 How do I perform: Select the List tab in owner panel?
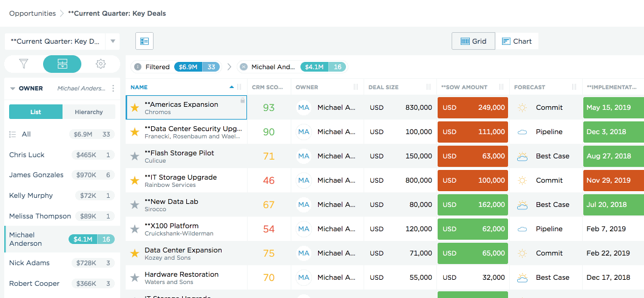pos(36,112)
